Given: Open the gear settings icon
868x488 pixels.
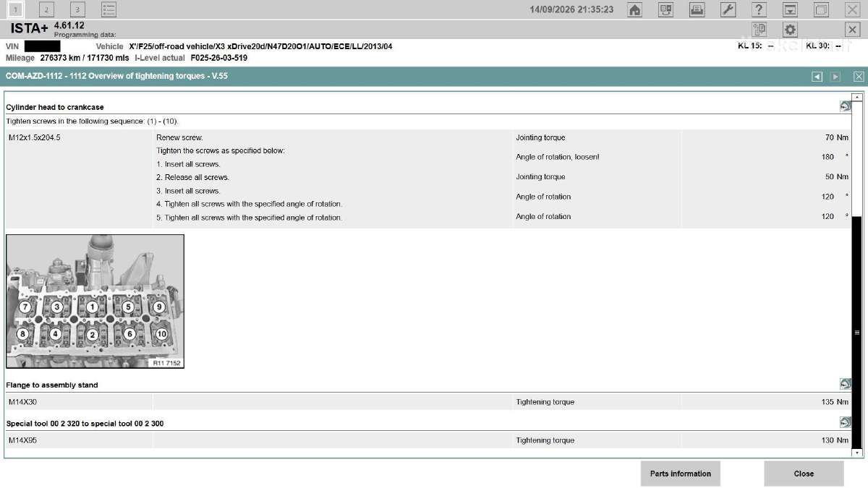Looking at the screenshot, I should point(790,29).
